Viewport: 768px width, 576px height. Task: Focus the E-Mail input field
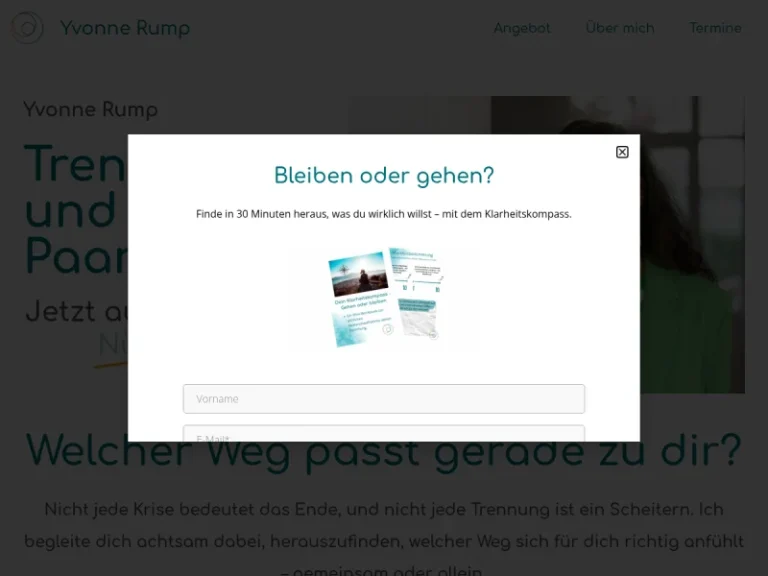pyautogui.click(x=384, y=433)
